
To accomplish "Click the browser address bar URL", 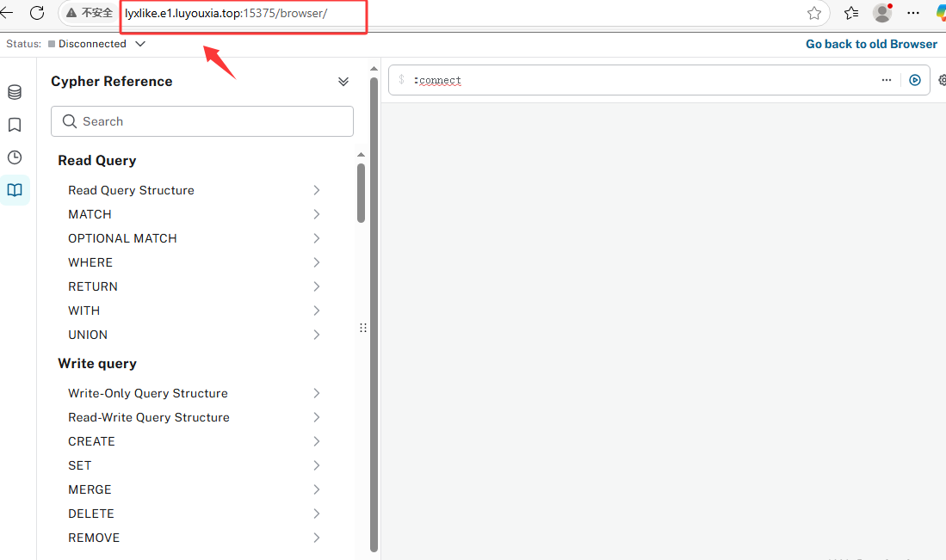I will pos(226,13).
